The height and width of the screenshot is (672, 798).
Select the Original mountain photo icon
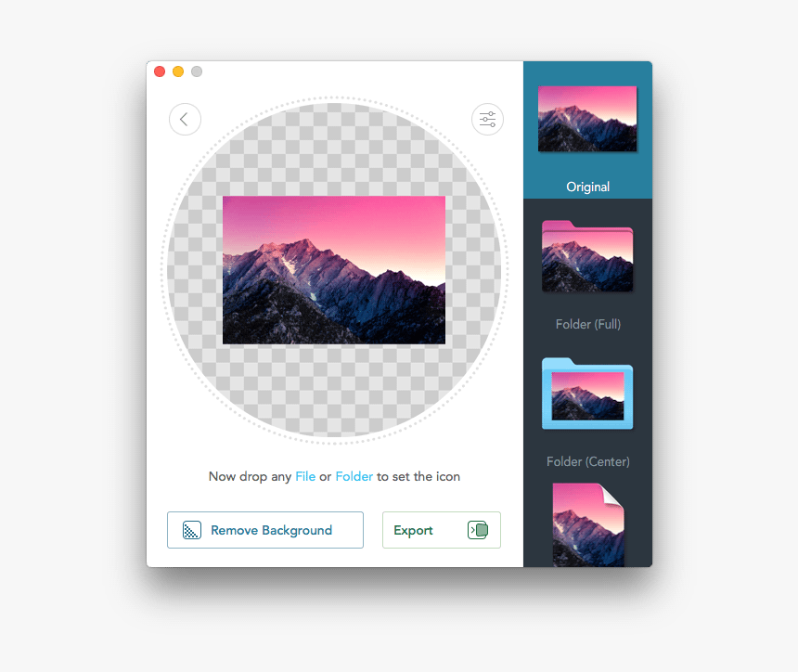[x=587, y=119]
